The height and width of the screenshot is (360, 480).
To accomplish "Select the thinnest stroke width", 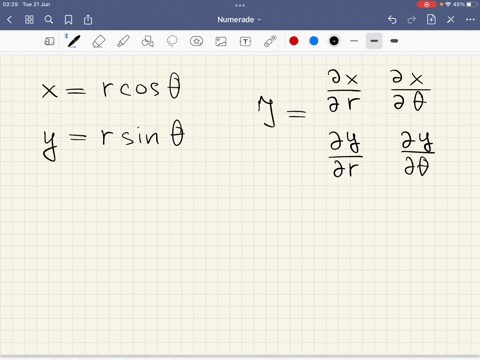I will (354, 41).
